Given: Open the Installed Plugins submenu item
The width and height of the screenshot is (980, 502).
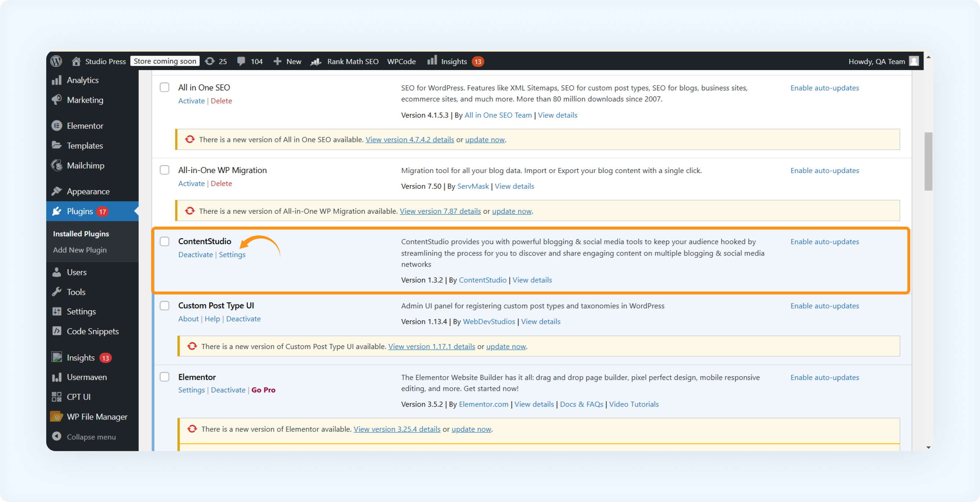Looking at the screenshot, I should pyautogui.click(x=81, y=234).
